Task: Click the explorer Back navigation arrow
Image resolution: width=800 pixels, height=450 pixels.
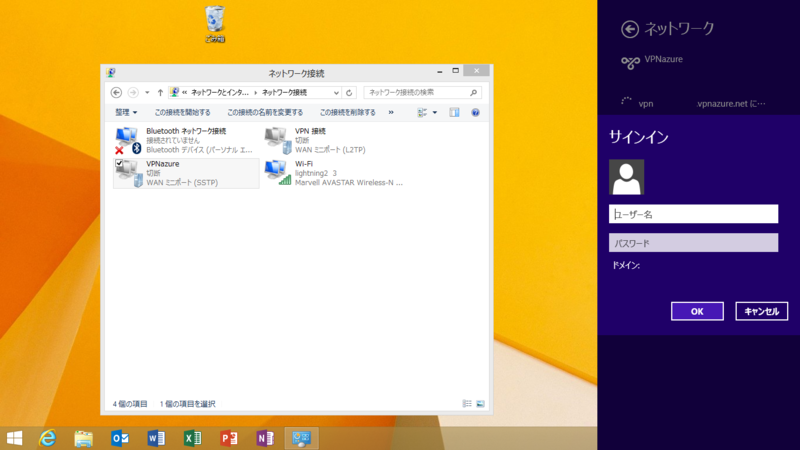Action: [116, 92]
